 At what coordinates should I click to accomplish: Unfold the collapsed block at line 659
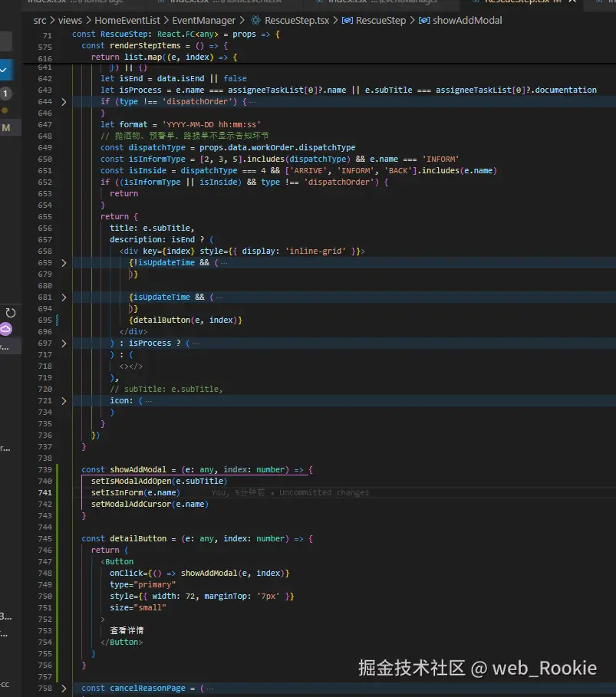pos(64,262)
